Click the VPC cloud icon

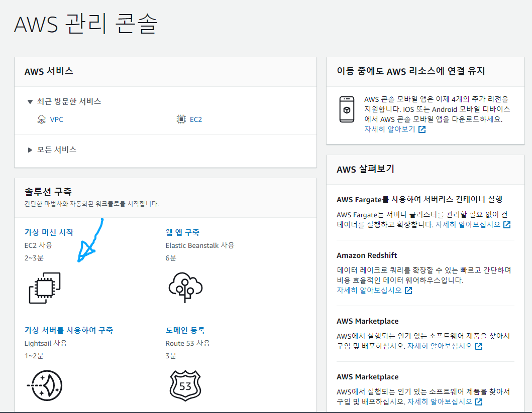click(x=41, y=119)
